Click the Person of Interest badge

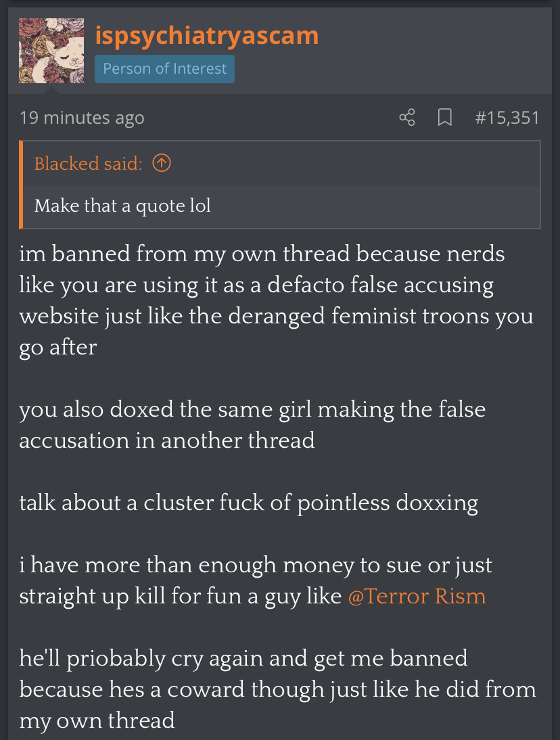click(164, 69)
